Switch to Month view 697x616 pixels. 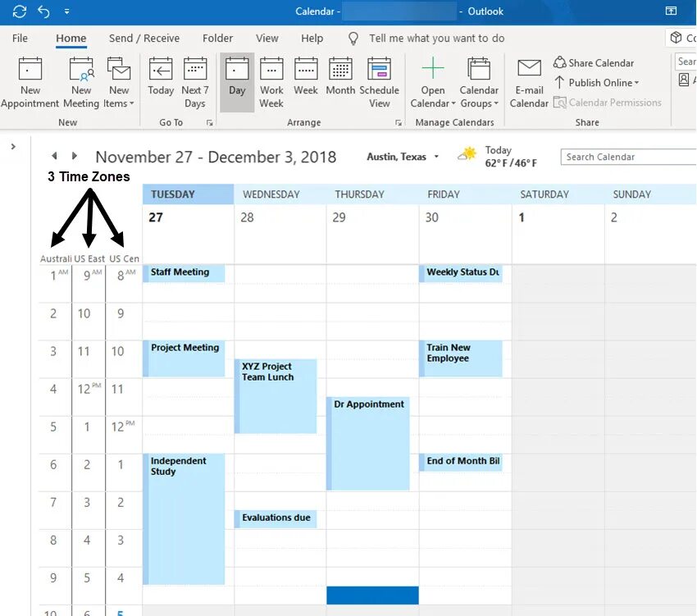point(340,76)
